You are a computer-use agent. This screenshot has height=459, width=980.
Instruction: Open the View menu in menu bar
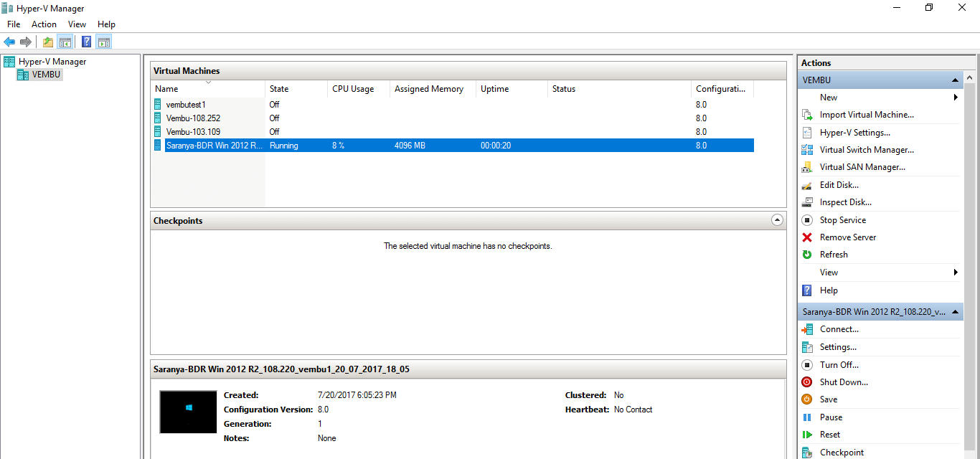pyautogui.click(x=77, y=24)
